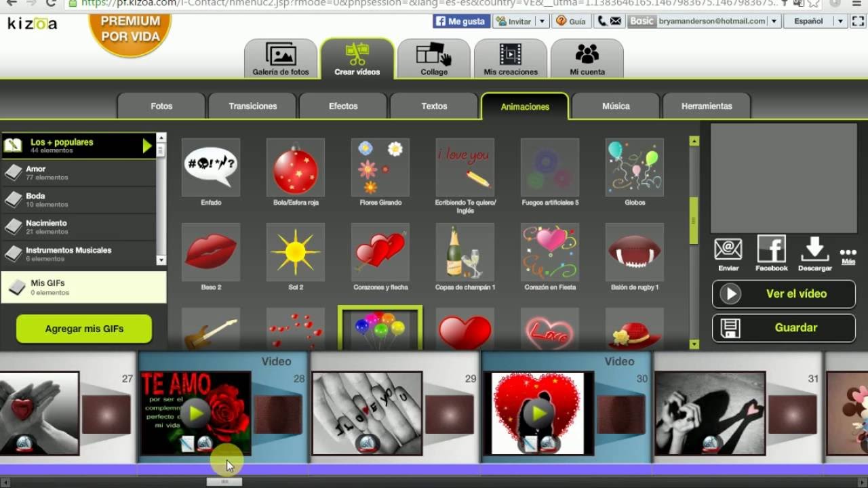This screenshot has width=868, height=488.
Task: Click Ver el vídeo button
Action: tap(784, 294)
